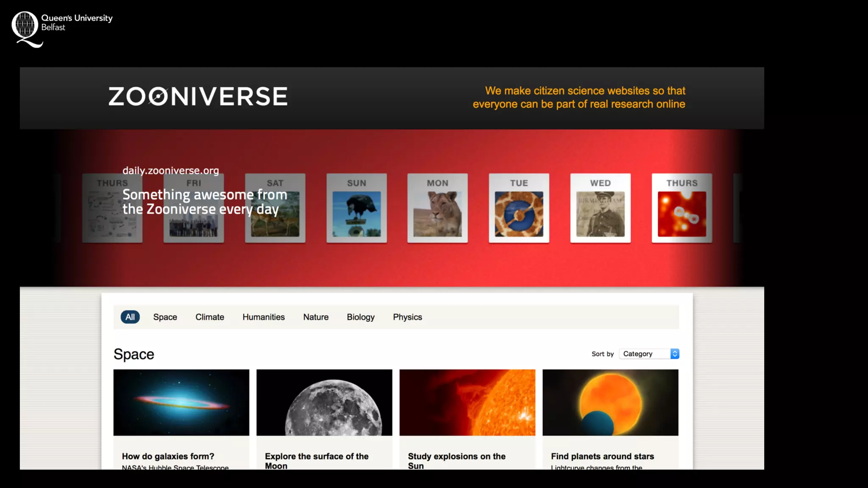This screenshot has height=488, width=868.
Task: Open the "Find planets around stars" link
Action: (x=602, y=456)
